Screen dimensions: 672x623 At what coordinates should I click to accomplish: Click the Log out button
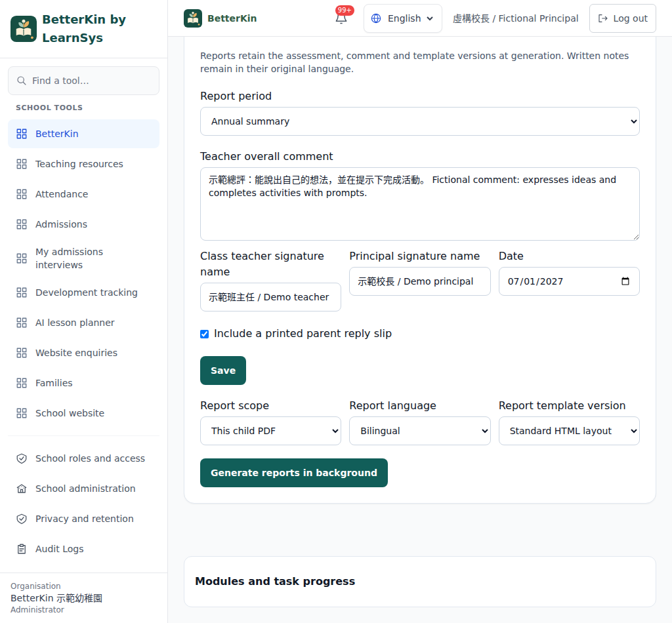[622, 18]
